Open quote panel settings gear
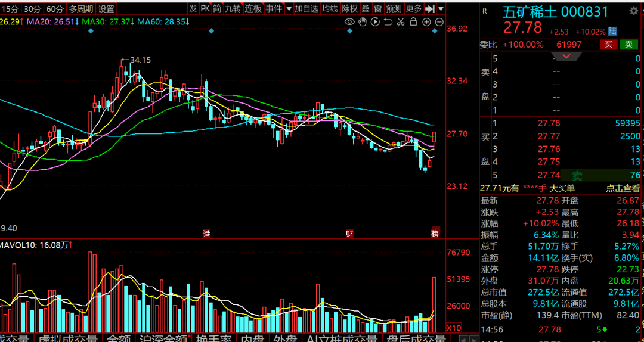This screenshot has height=342, width=644. click(633, 11)
